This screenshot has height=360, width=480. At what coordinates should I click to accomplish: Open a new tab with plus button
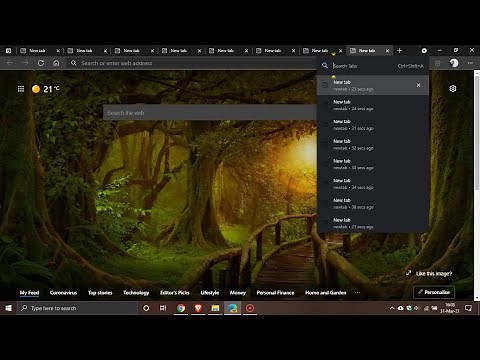click(x=399, y=51)
